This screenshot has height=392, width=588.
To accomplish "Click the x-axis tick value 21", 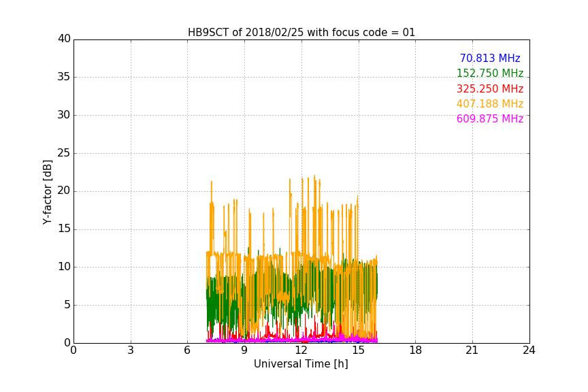I will pyautogui.click(x=472, y=350).
